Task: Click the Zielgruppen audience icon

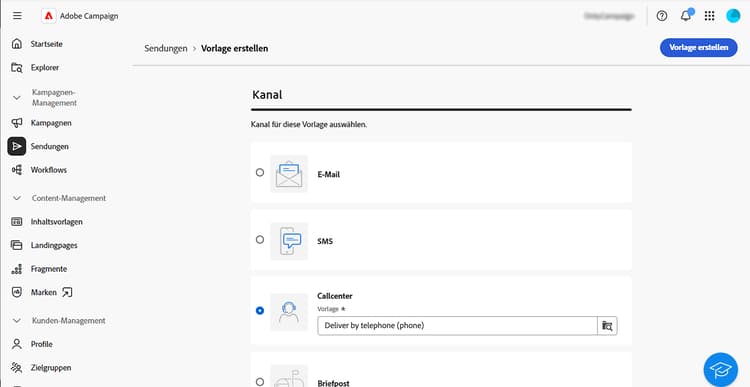Action: (17, 368)
